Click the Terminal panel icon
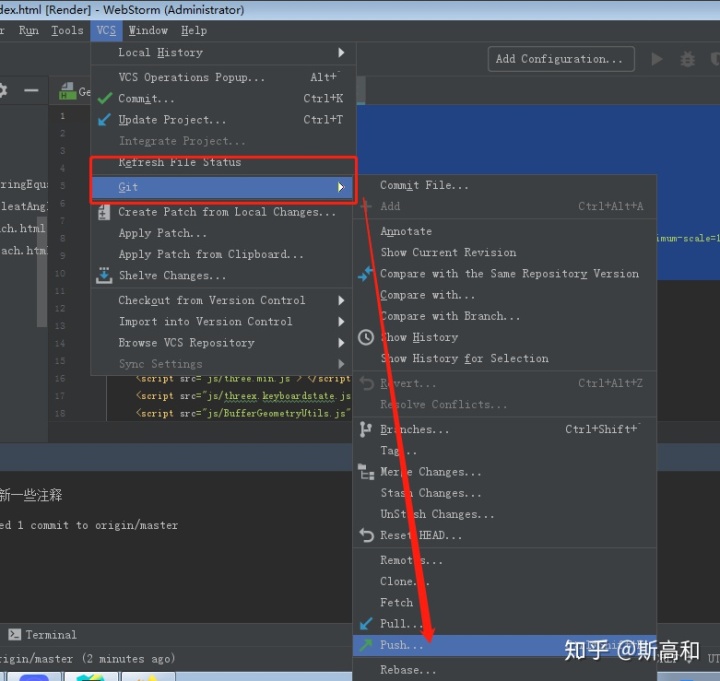Image resolution: width=720 pixels, height=681 pixels. [14, 635]
